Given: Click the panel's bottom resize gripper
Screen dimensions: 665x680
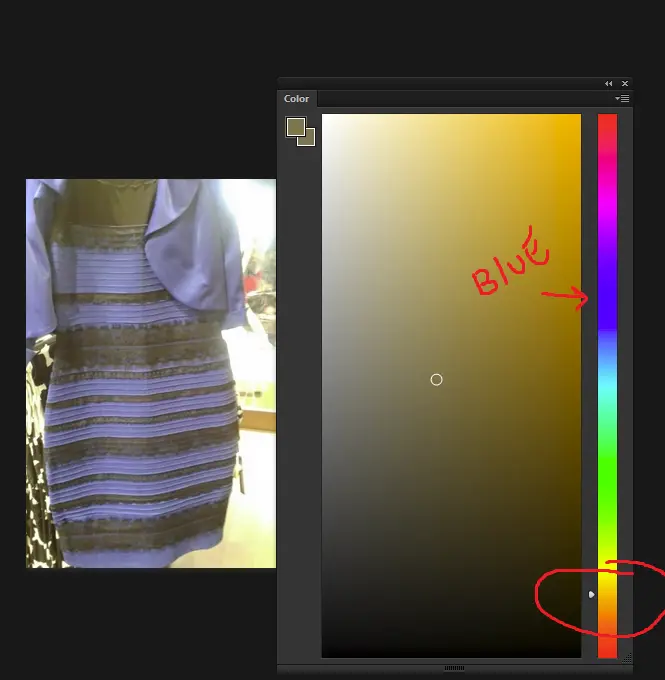Looking at the screenshot, I should [453, 668].
